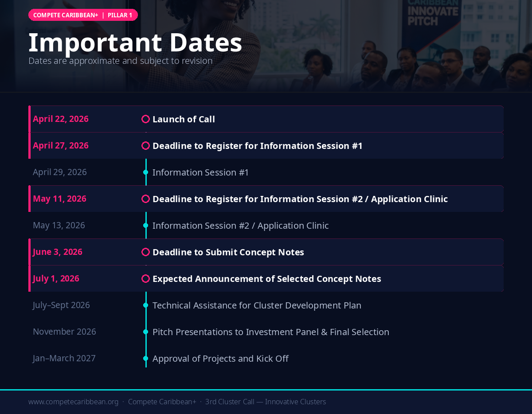Click the Jan–March 2027 date label

(x=64, y=358)
